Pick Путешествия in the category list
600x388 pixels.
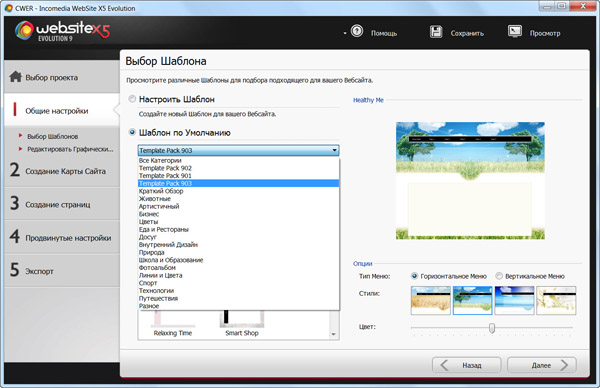[238, 298]
